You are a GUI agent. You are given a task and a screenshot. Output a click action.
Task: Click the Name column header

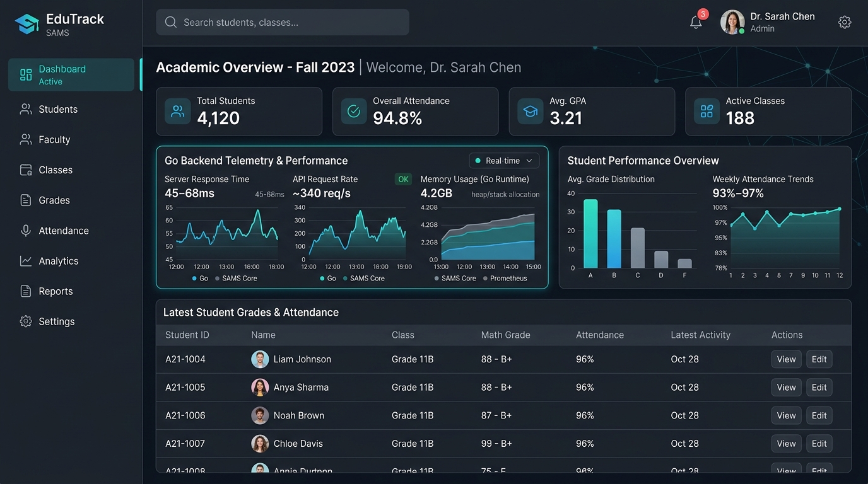[263, 335]
